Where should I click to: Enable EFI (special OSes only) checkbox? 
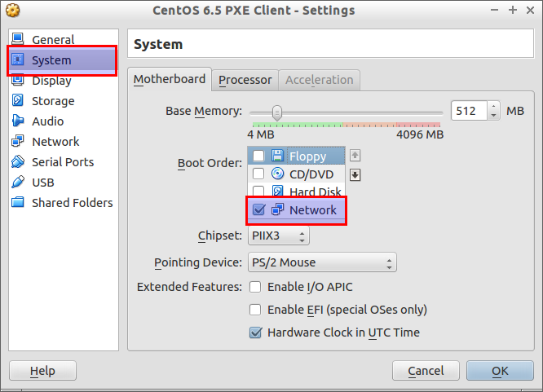pos(255,310)
